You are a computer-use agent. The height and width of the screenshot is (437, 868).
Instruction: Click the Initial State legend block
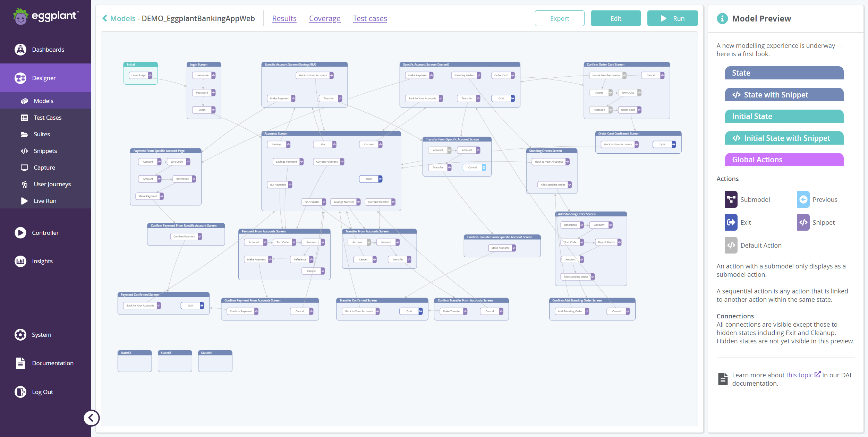[x=784, y=116]
